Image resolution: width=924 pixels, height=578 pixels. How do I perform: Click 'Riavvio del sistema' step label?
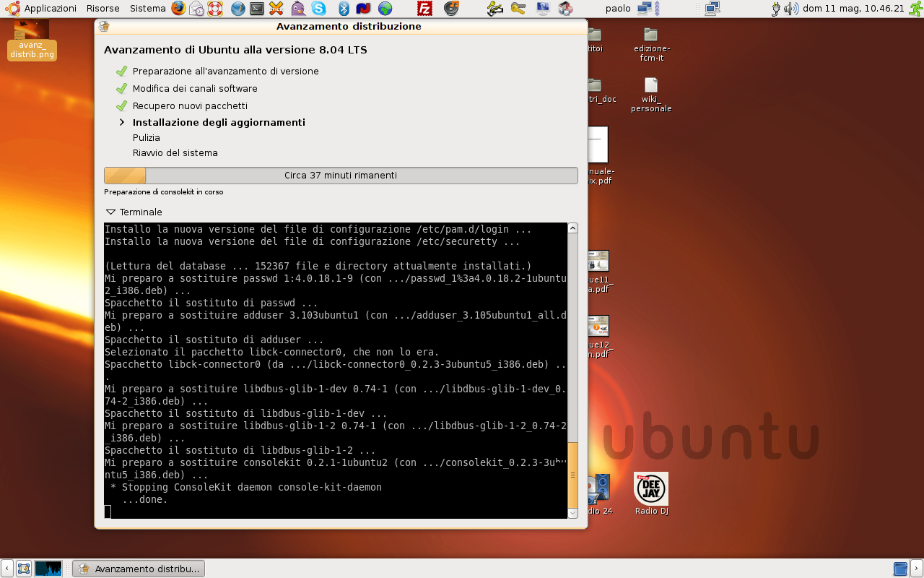[x=175, y=153]
